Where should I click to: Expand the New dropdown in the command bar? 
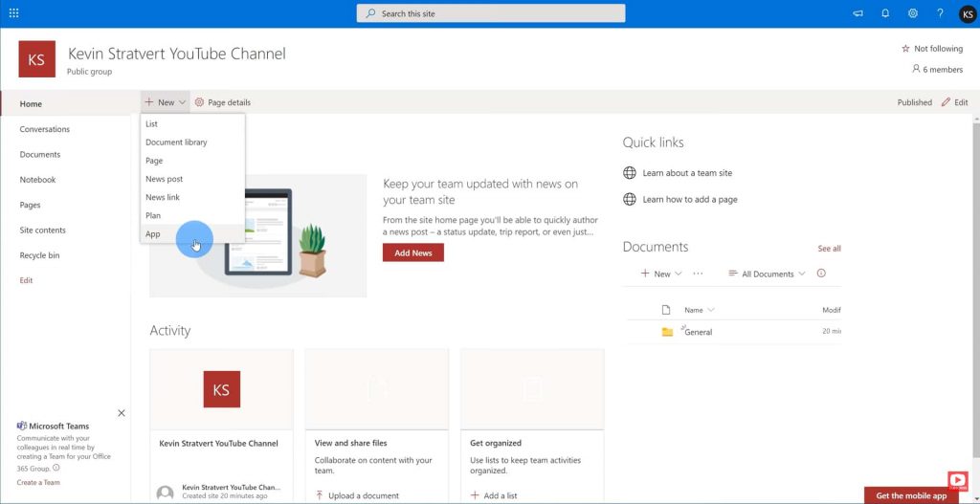point(166,102)
